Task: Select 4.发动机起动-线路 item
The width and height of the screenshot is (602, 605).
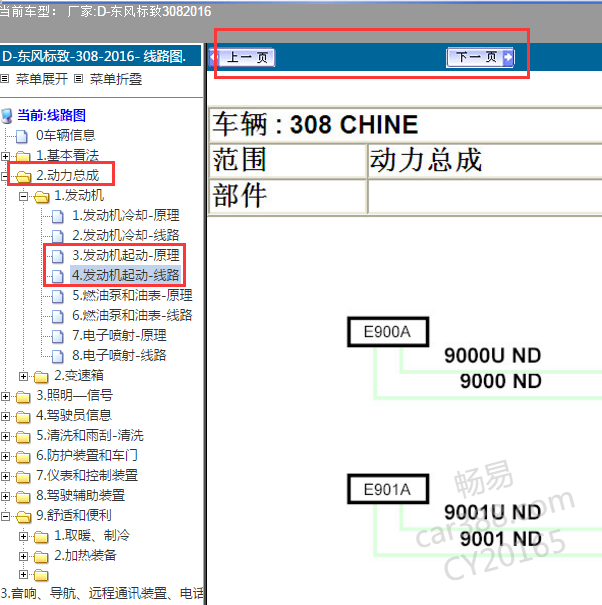Action: [x=126, y=275]
